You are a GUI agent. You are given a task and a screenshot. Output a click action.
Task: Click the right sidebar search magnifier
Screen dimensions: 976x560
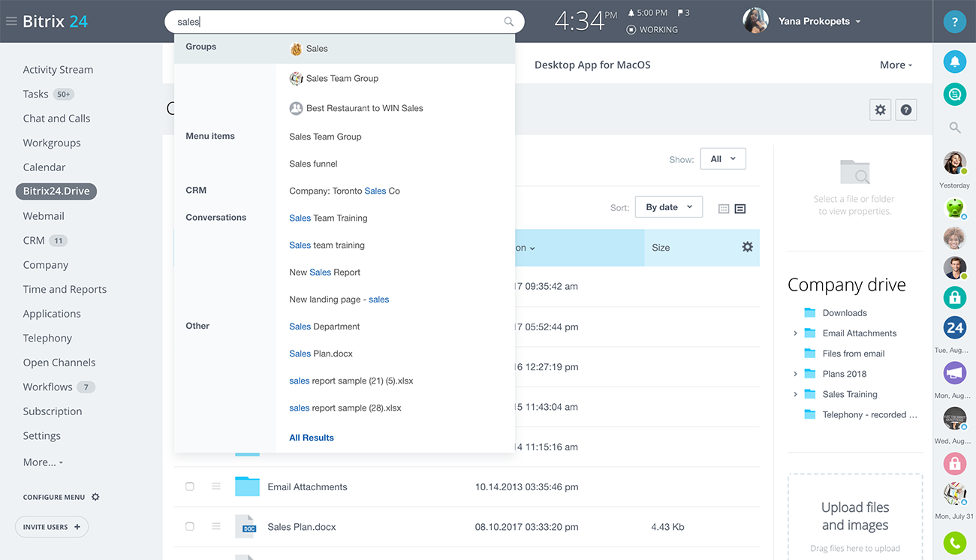(x=954, y=128)
